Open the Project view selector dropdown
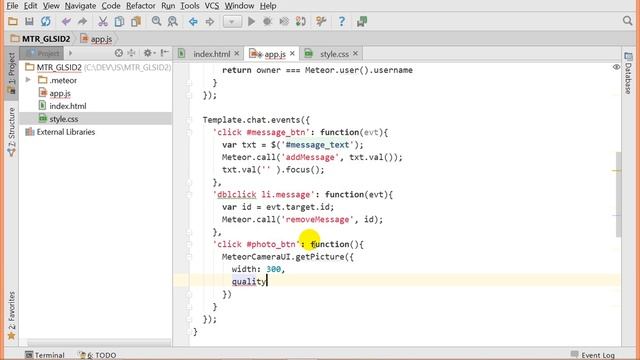 tap(42, 53)
